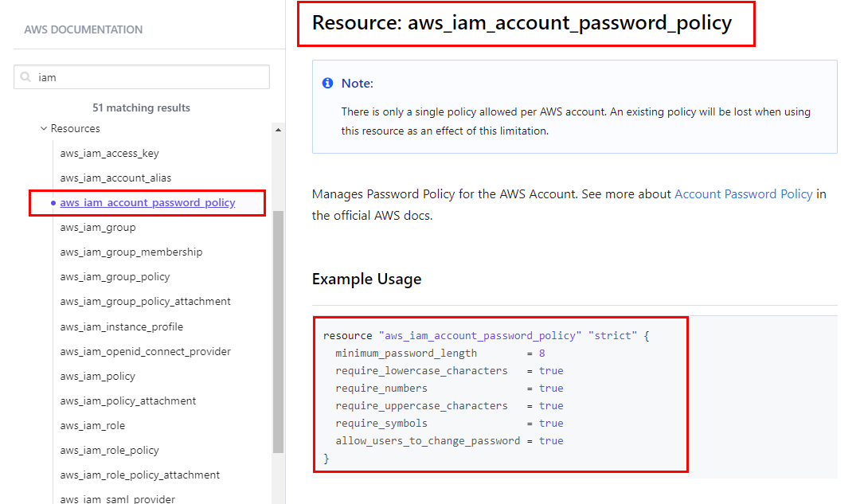Click the AWS DOCUMENTATION heading
This screenshot has width=864, height=504.
point(83,29)
